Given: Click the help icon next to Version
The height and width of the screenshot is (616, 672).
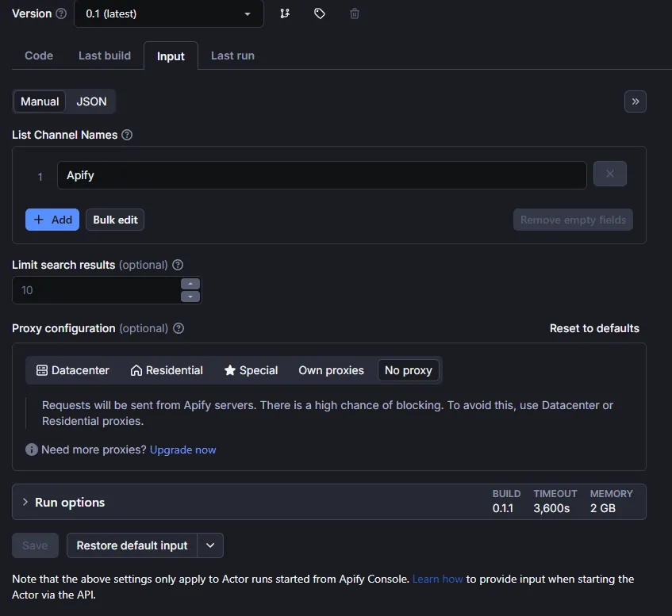Looking at the screenshot, I should 61,13.
